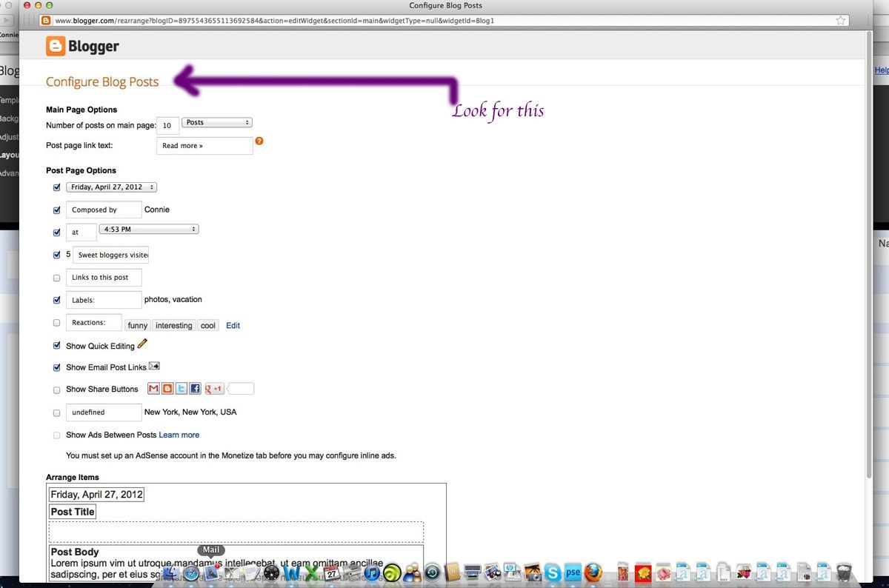889x588 pixels.
Task: Uncheck the post date checkbox
Action: click(x=57, y=187)
